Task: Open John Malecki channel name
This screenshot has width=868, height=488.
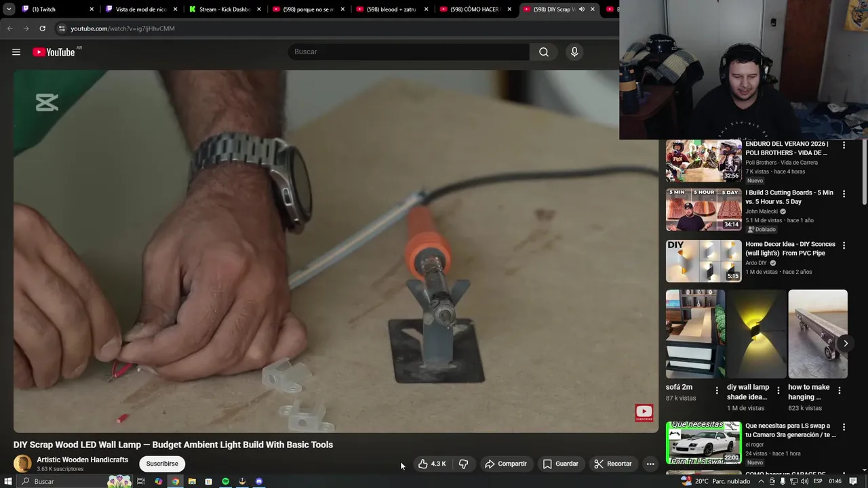Action: pos(762,211)
